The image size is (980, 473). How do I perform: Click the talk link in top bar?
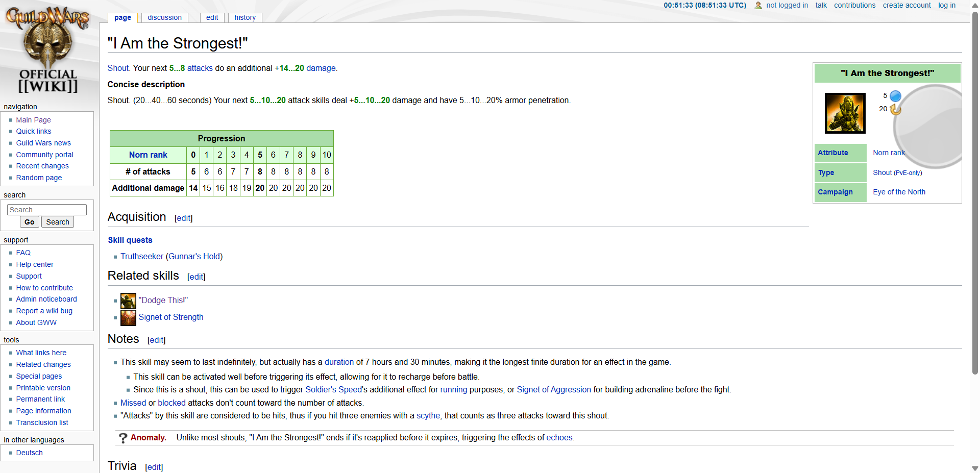click(x=821, y=5)
